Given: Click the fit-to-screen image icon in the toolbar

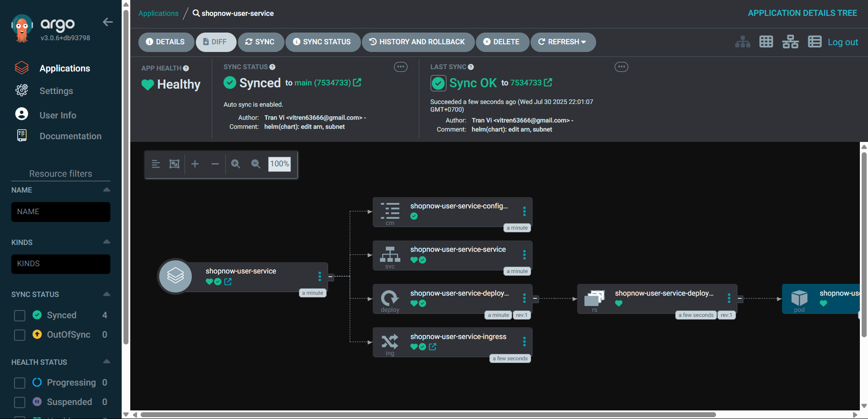Looking at the screenshot, I should (174, 164).
